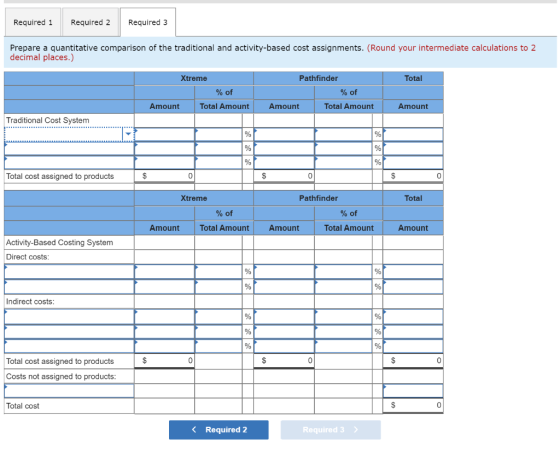
Task: Click first Direct costs Xtreme Amount field
Action: click(x=164, y=272)
